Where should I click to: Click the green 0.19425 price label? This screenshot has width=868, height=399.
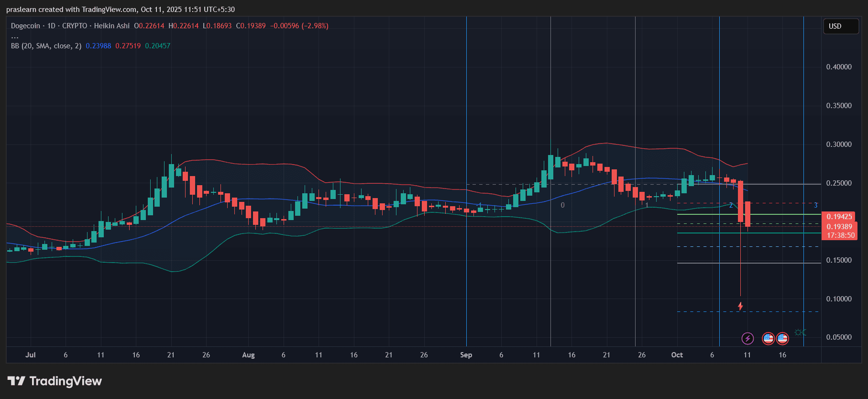pos(839,217)
